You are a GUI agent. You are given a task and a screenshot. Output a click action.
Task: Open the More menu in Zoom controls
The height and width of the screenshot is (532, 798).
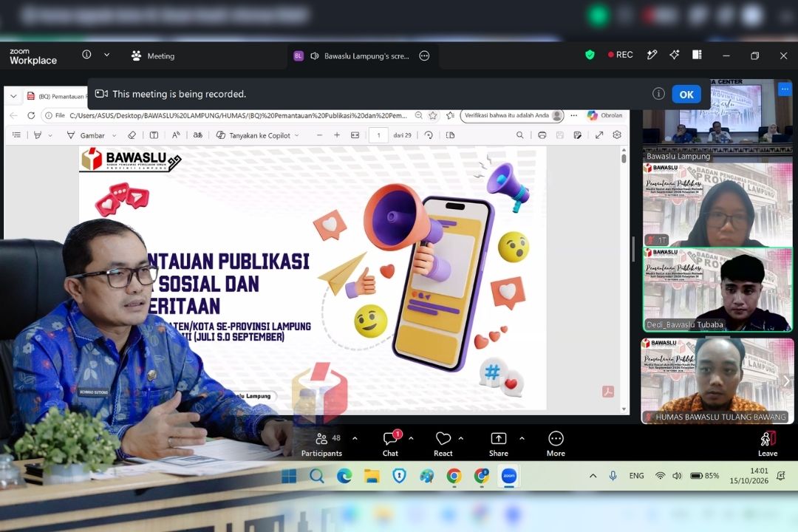click(x=556, y=444)
